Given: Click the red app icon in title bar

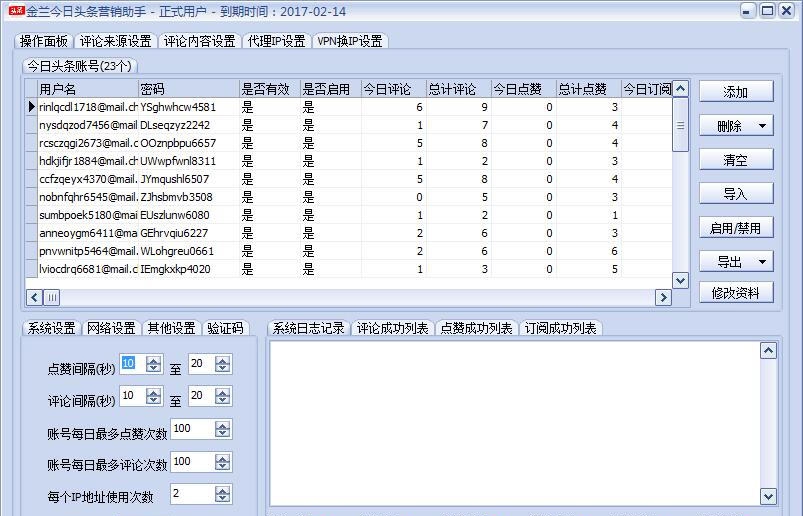Looking at the screenshot, I should click(x=16, y=10).
